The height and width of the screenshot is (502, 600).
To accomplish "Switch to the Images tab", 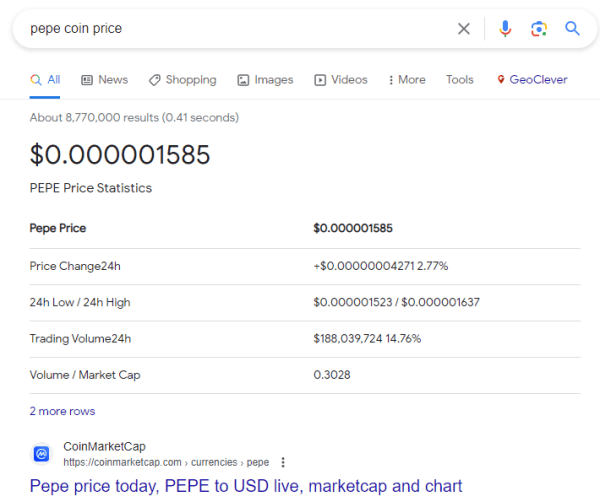I will (265, 80).
